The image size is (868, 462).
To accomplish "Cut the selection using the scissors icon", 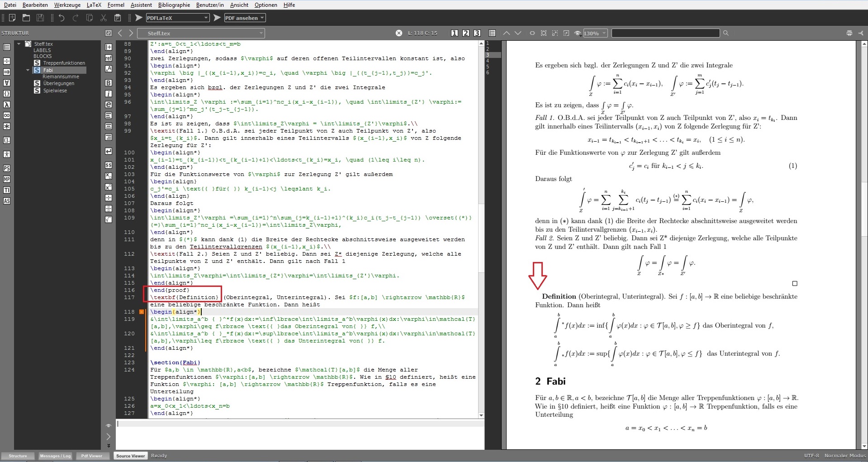I will click(x=104, y=18).
